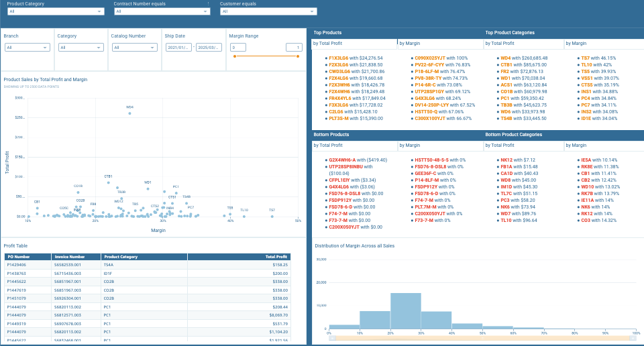Select the TS7 point on scatter plot
Viewport: 644px width, 346px height.
pyautogui.click(x=272, y=217)
